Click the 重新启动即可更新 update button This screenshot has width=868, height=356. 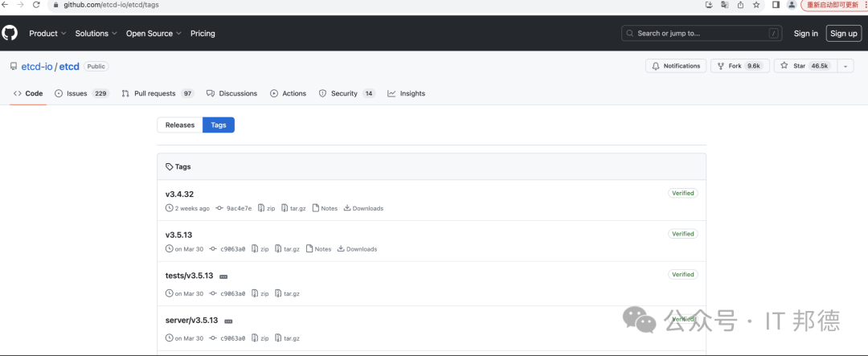point(832,5)
